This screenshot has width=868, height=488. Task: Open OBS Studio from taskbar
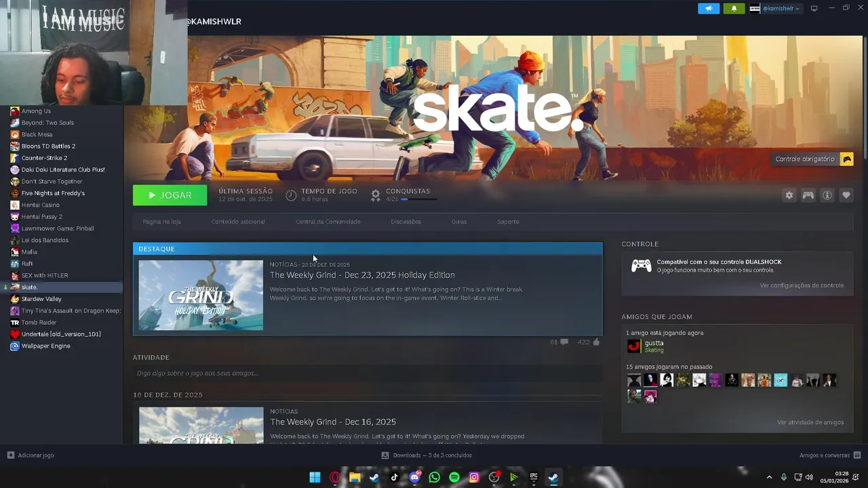coord(494,477)
